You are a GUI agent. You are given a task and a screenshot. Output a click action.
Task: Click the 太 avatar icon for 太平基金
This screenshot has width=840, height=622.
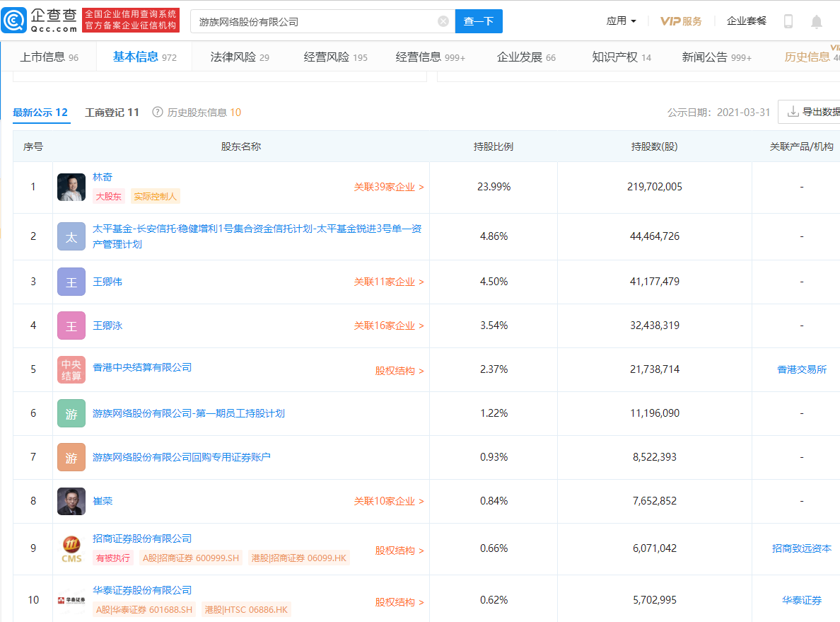pos(71,236)
